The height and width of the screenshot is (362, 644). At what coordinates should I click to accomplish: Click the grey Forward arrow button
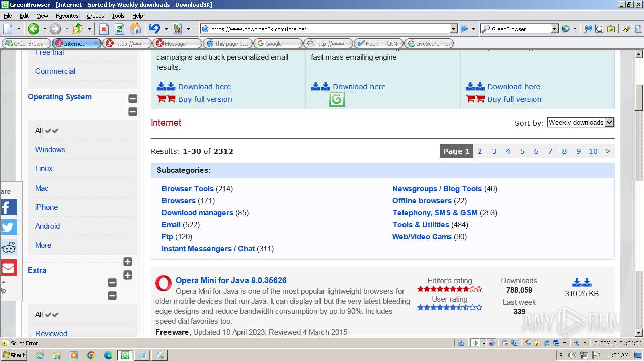pos(55,29)
